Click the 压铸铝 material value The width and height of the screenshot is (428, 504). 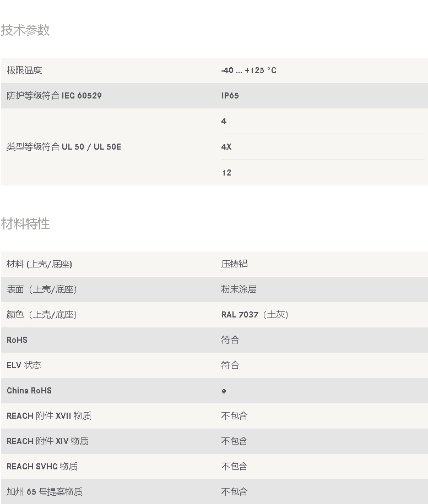tap(234, 264)
